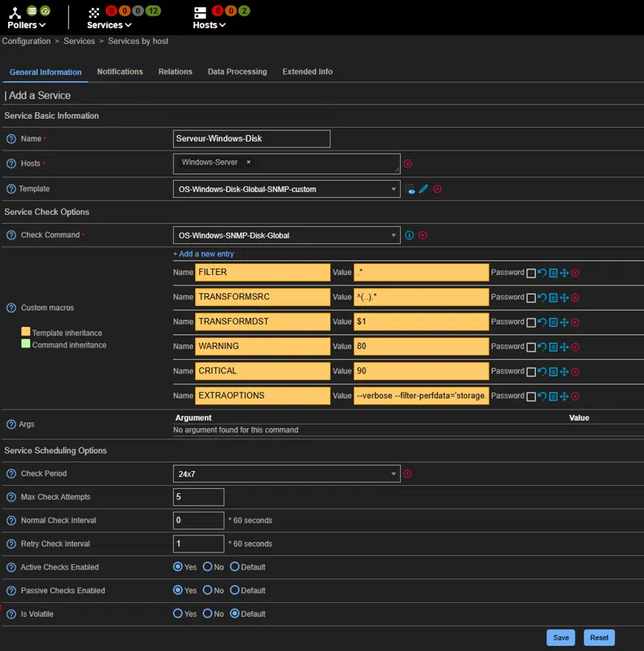Delete the FILTER macro row
The height and width of the screenshot is (651, 644).
coord(575,273)
